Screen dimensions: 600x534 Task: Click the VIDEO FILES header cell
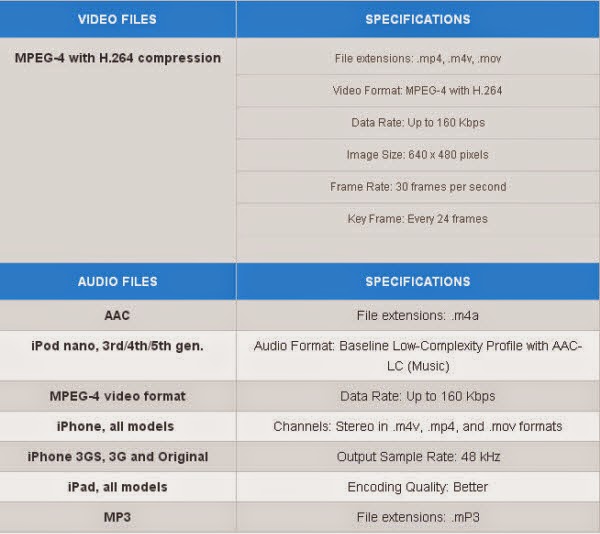pos(118,19)
